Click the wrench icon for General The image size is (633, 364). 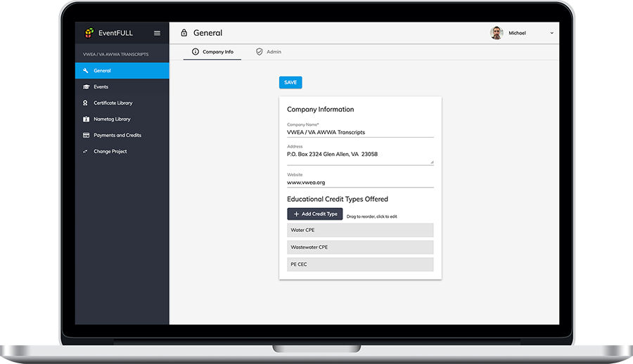85,71
